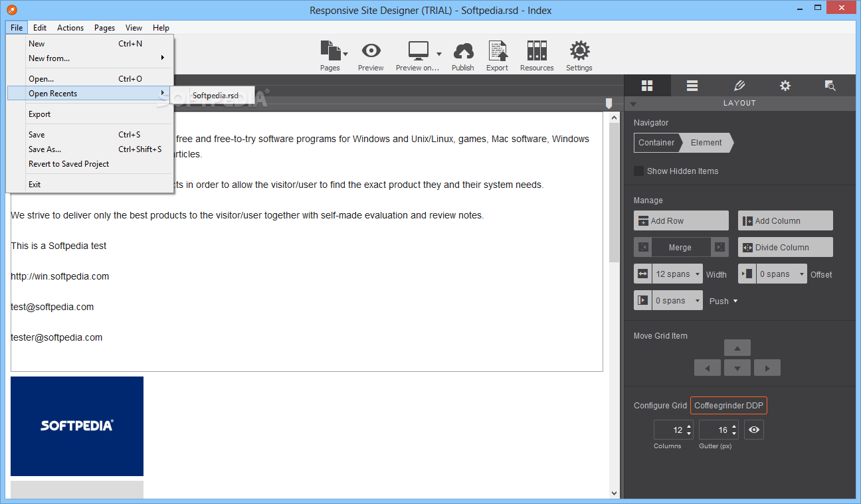Choose New from the File menu
This screenshot has height=504, width=861.
[91, 43]
